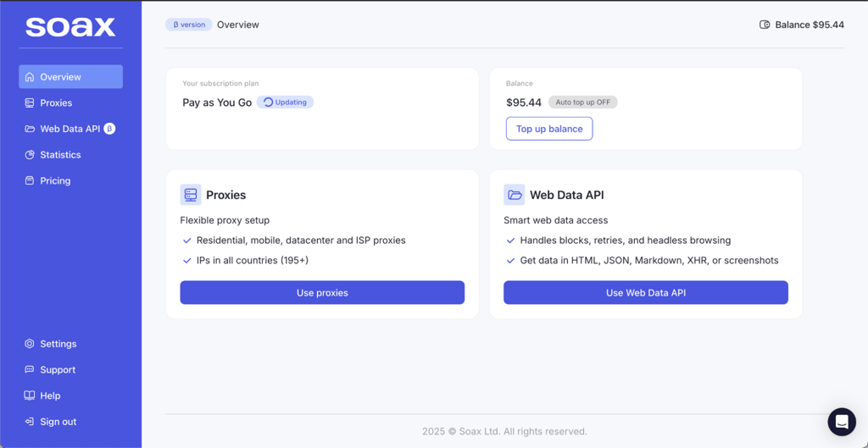Click the Updating status badge

click(285, 102)
